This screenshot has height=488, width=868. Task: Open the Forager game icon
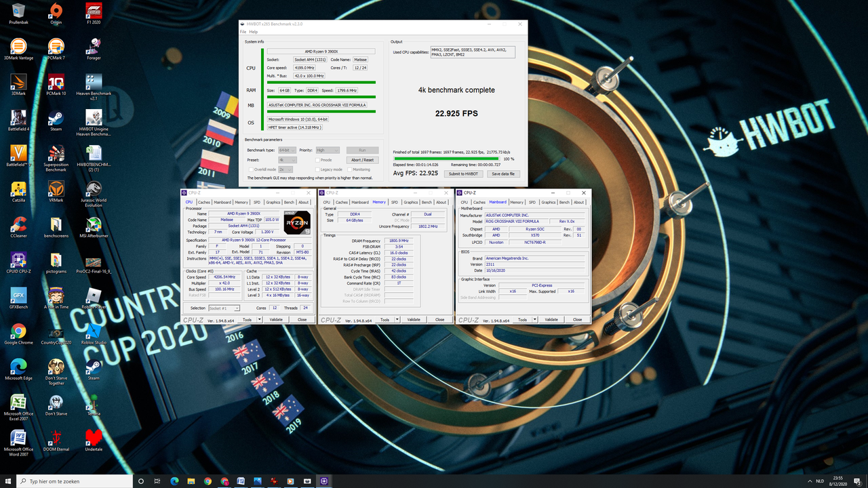(x=94, y=49)
